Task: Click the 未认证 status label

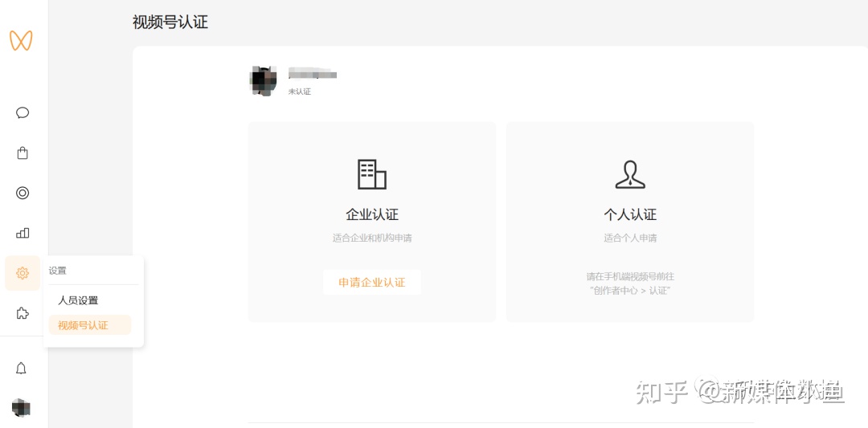Action: pos(300,92)
